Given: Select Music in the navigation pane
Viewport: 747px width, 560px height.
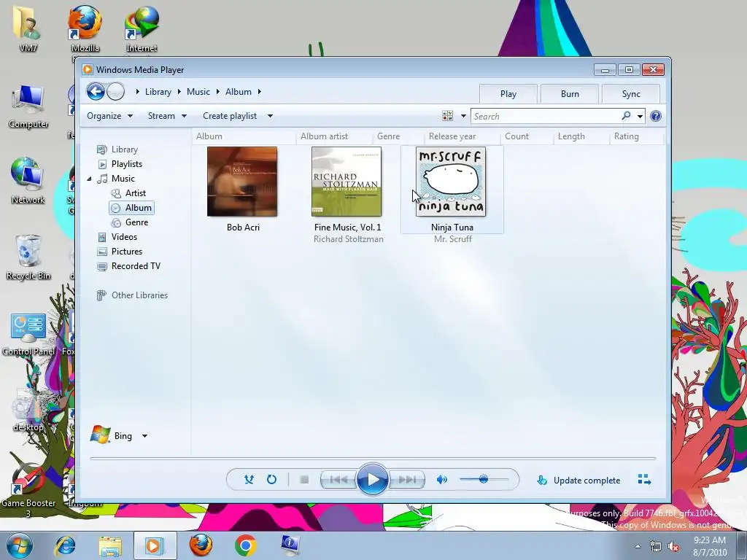Looking at the screenshot, I should click(x=123, y=179).
